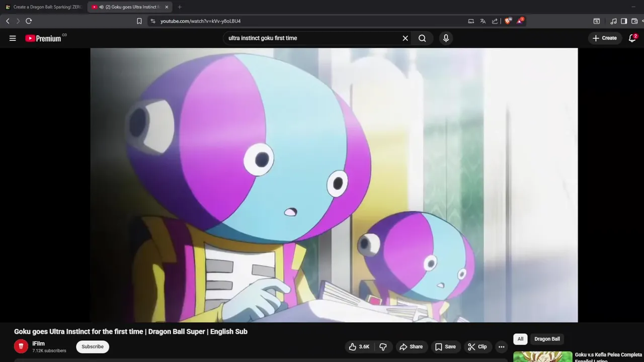Open Goku v.s Kefla recommended video thumbnail

pyautogui.click(x=542, y=357)
